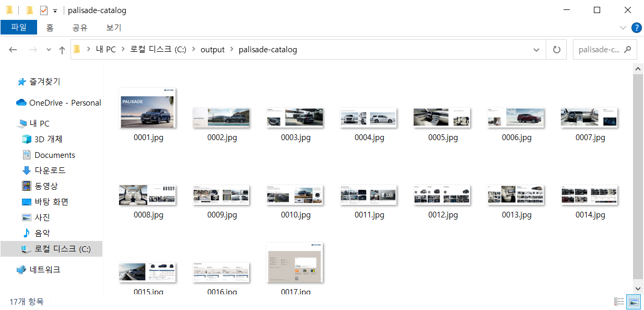Click the 0001.jpg file name label
This screenshot has height=310, width=644.
click(148, 137)
